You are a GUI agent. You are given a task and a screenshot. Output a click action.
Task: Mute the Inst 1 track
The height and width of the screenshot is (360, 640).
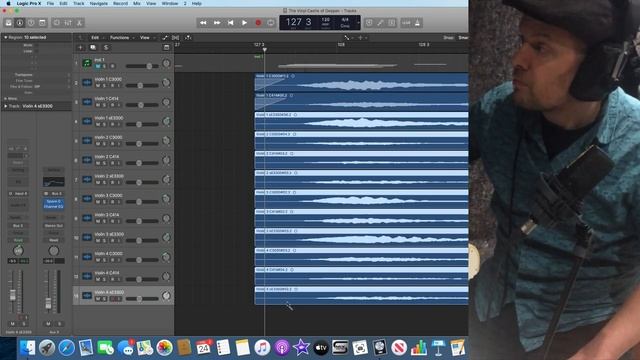pos(98,66)
